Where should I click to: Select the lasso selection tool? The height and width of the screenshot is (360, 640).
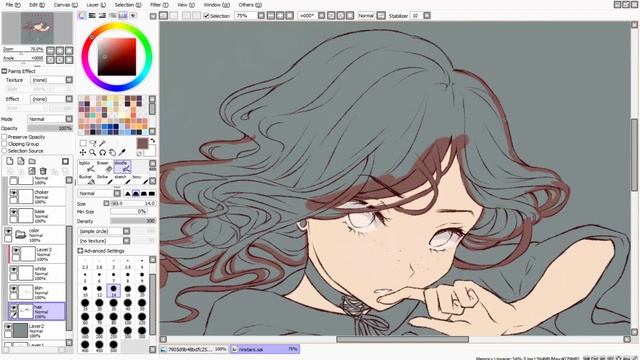(x=93, y=143)
